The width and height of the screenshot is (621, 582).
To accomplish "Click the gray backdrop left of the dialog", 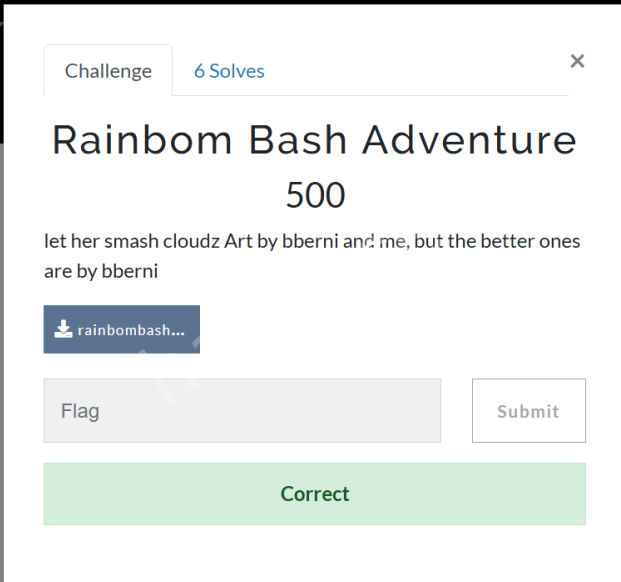I will click(4, 350).
